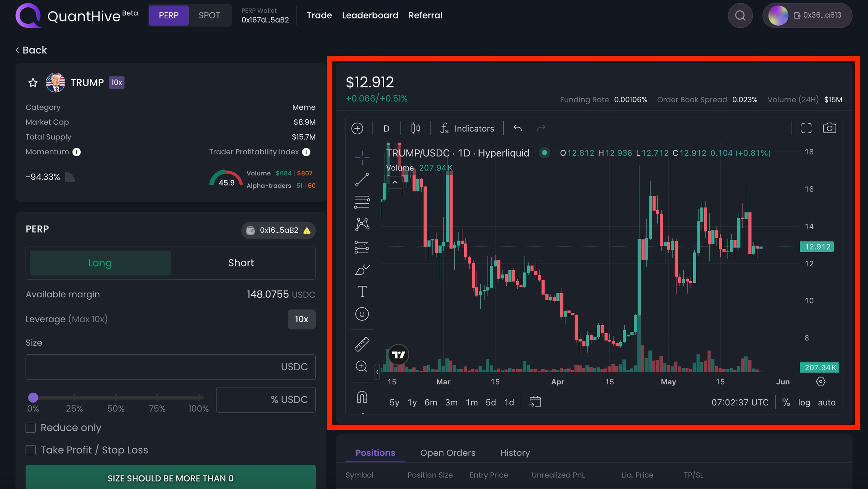The width and height of the screenshot is (868, 489).
Task: Check Take Profit / Stop Loss
Action: (x=31, y=450)
